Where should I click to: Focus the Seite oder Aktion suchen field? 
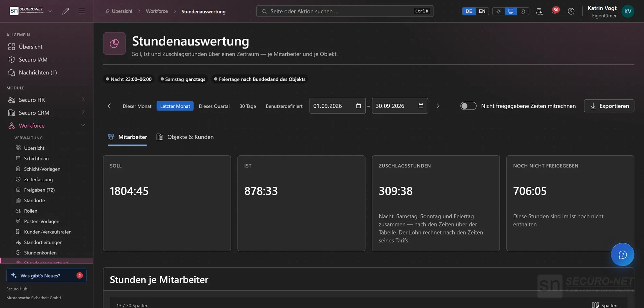345,11
